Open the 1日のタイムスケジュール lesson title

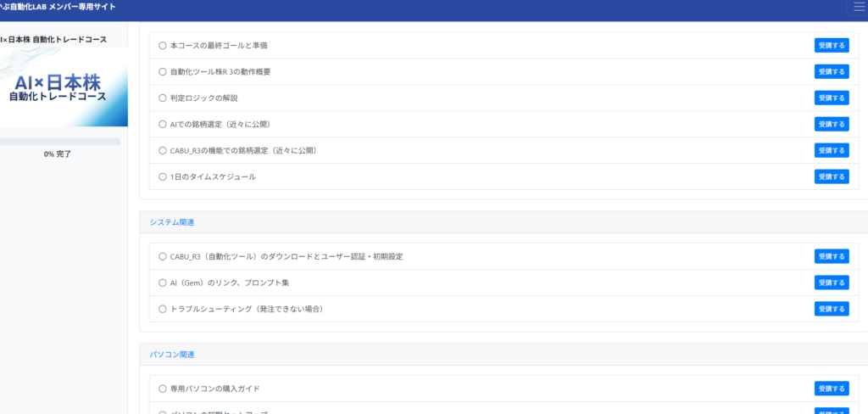pos(212,176)
